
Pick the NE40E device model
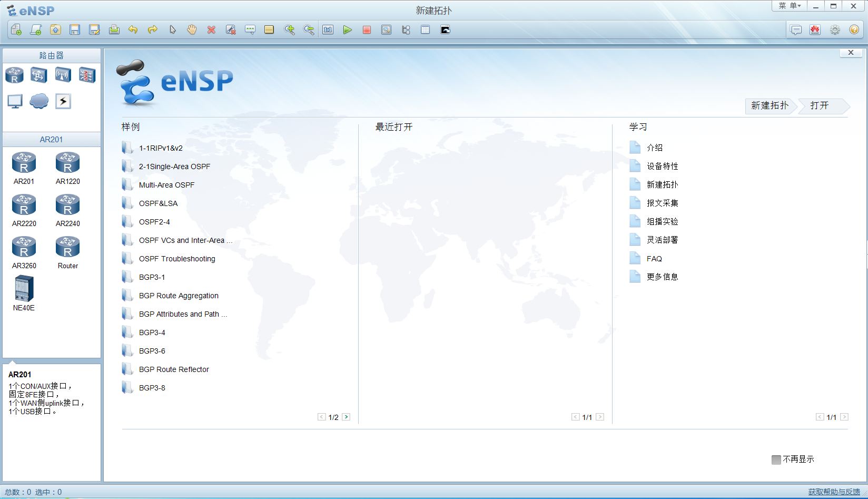[x=24, y=294]
